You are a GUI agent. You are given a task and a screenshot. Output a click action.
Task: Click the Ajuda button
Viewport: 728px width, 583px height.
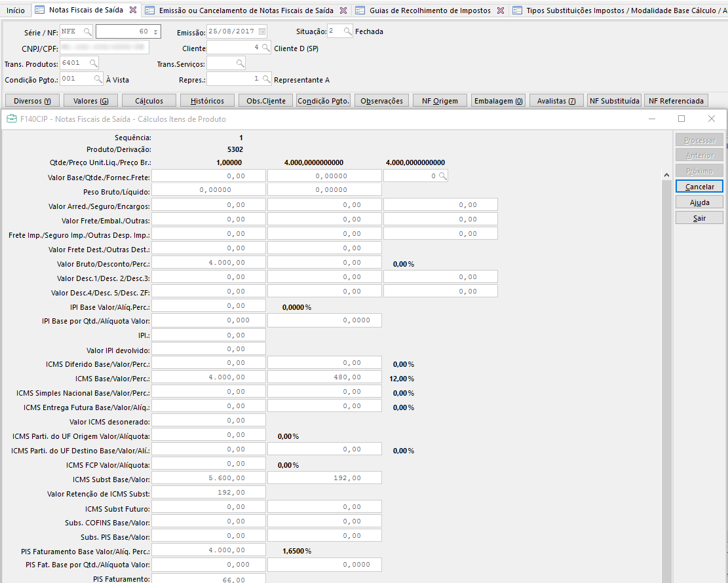pyautogui.click(x=699, y=202)
